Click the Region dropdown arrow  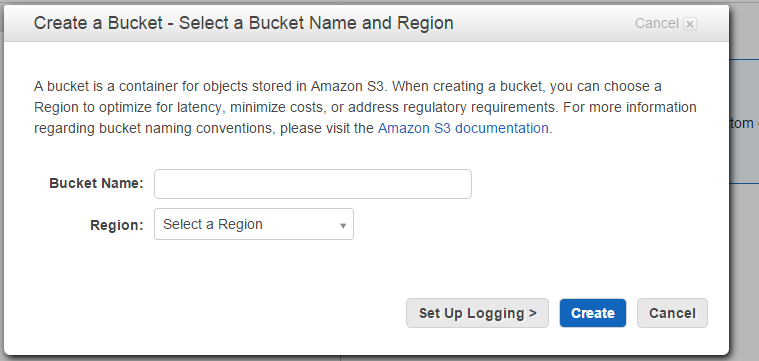click(343, 226)
